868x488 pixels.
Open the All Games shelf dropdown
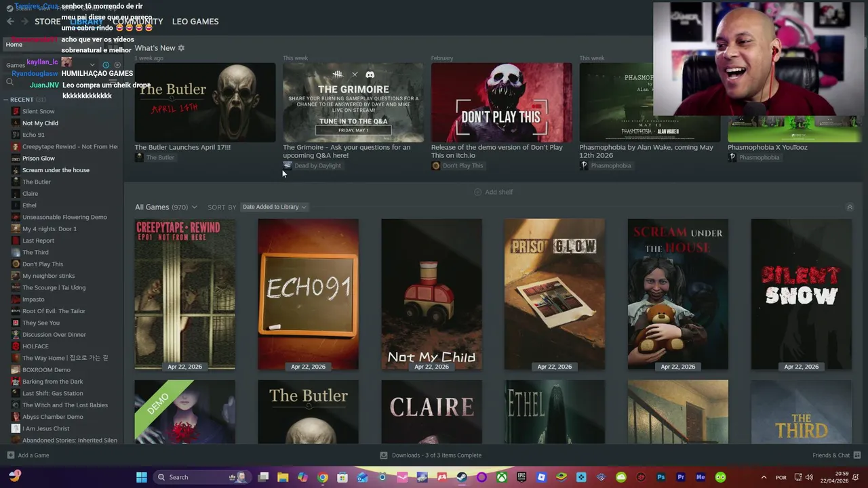(194, 207)
